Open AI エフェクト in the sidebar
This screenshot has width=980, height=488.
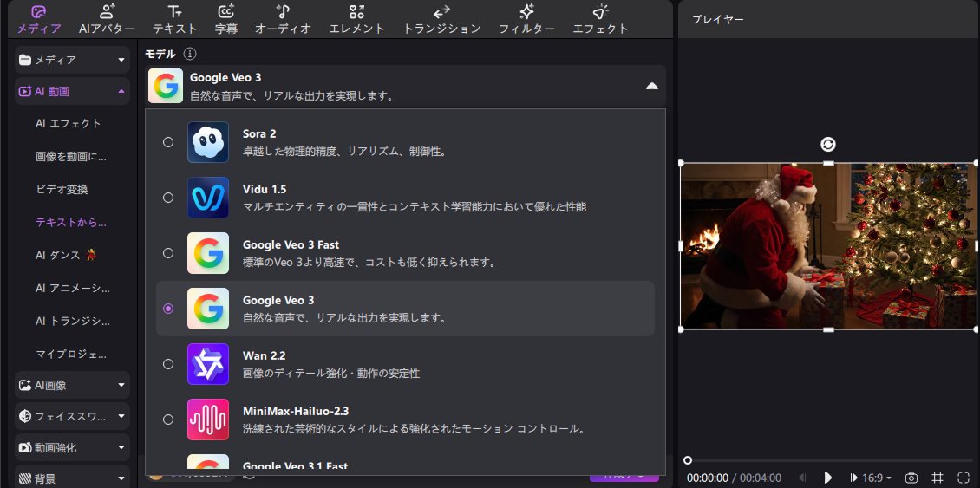click(x=69, y=123)
